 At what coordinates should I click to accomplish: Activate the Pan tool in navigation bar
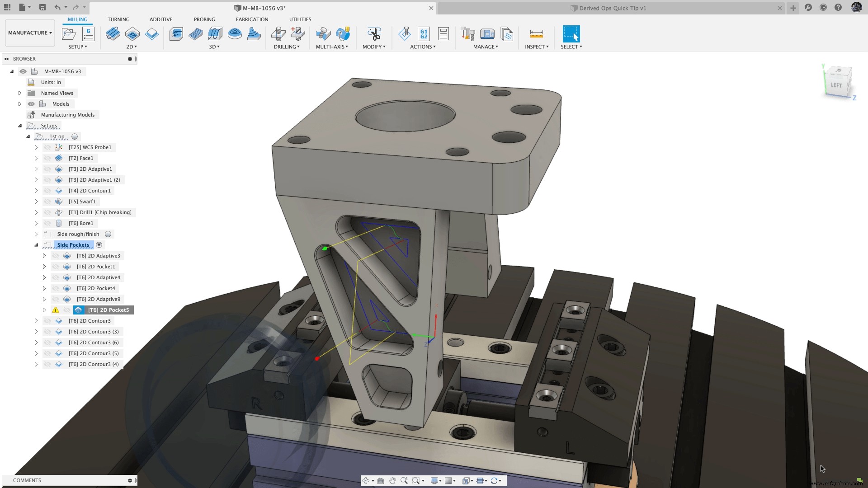coord(392,480)
